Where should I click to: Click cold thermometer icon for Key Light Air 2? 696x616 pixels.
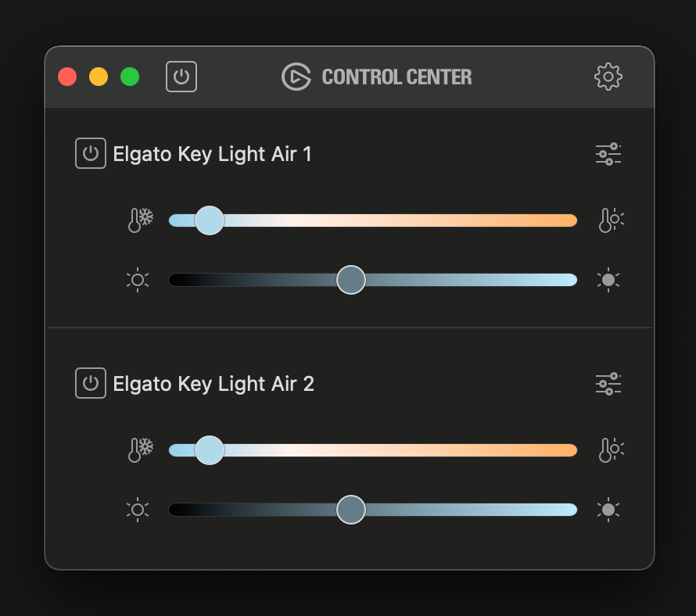[140, 450]
